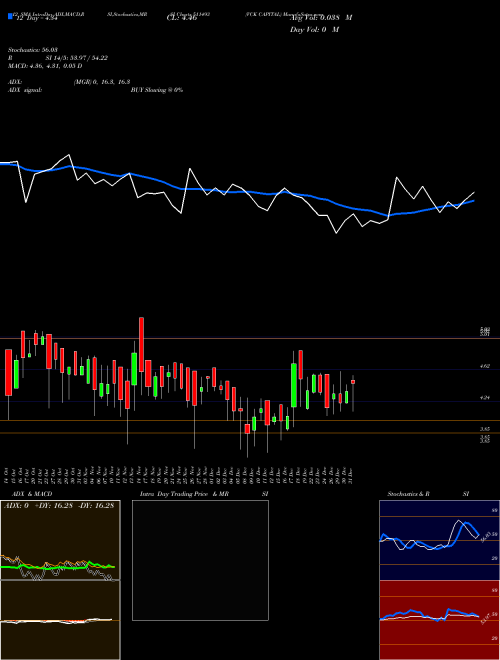Open the red RSI chart panel
Image resolution: width=500 pixels, height=660 pixels.
(439, 620)
